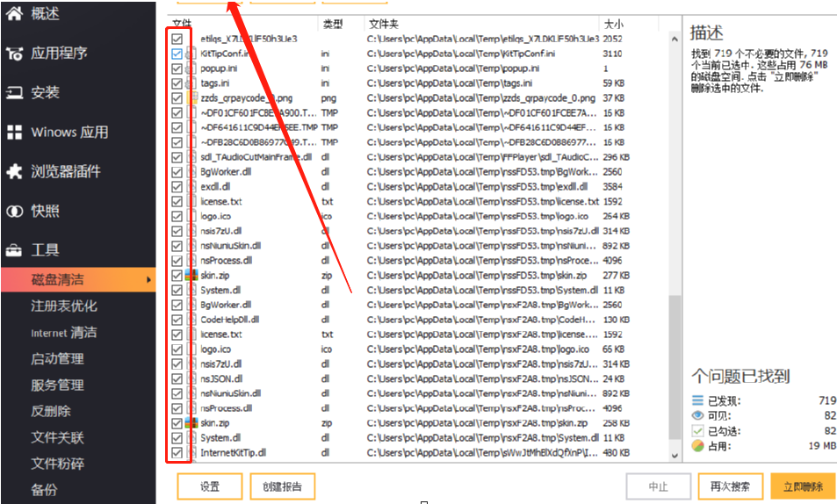837x504 pixels.
Task: Click the 再次搜索 button
Action: click(730, 486)
